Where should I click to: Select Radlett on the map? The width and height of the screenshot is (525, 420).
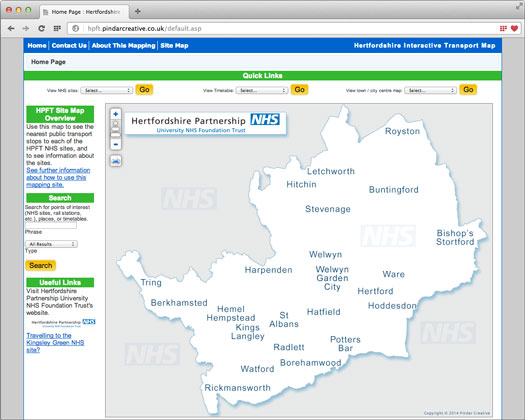click(289, 347)
